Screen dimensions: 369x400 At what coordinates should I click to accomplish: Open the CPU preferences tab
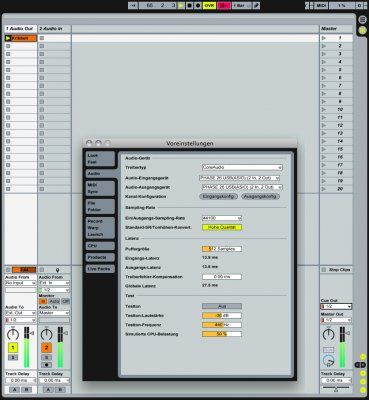point(100,246)
